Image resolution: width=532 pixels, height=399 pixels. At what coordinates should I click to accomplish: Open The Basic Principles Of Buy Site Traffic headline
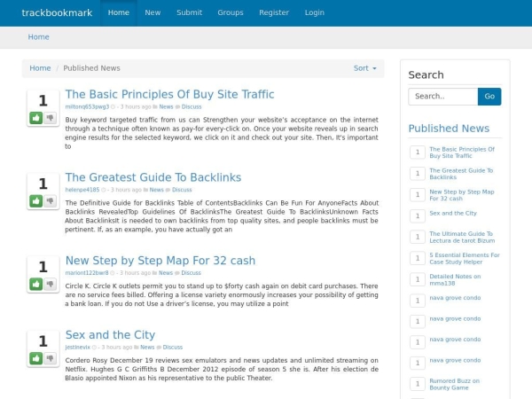point(169,94)
